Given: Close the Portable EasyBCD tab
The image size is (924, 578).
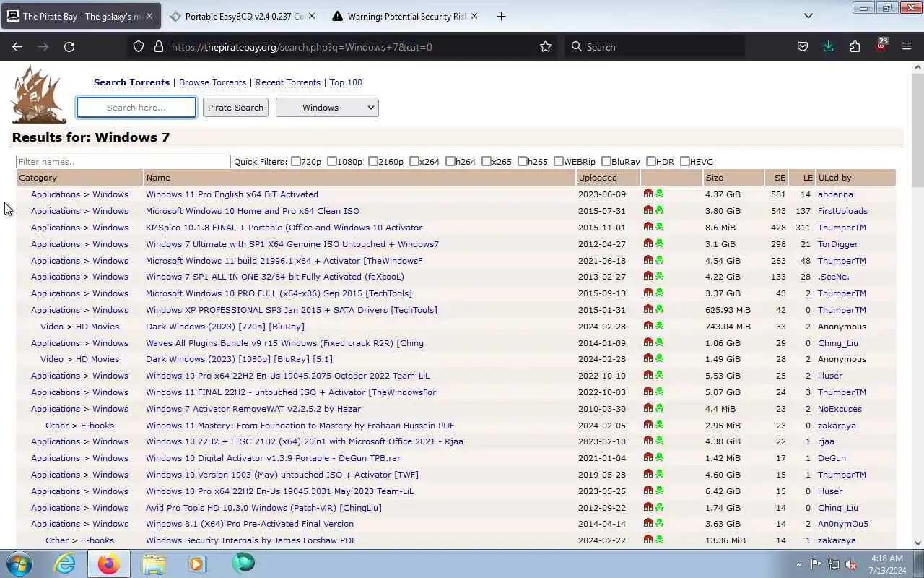Looking at the screenshot, I should (312, 16).
